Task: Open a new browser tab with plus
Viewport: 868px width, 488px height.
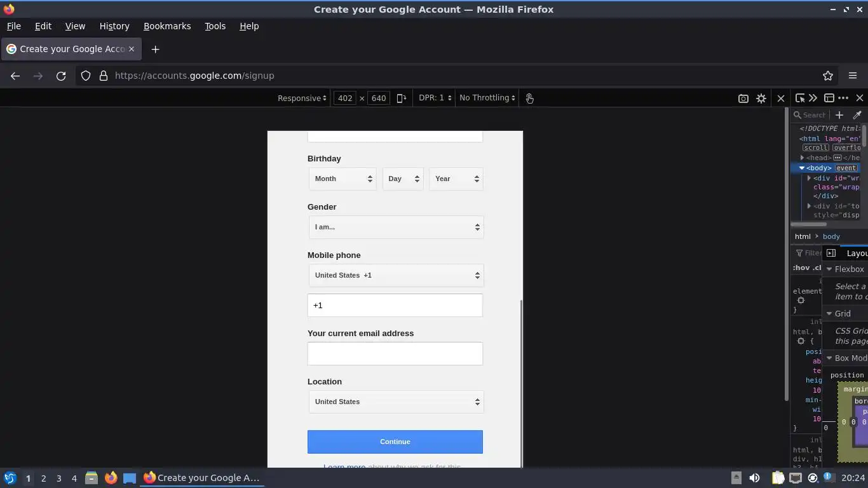Action: [155, 49]
